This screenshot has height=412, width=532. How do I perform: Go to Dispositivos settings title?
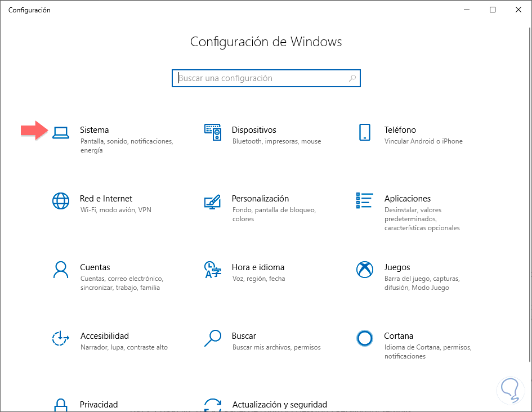pos(254,130)
